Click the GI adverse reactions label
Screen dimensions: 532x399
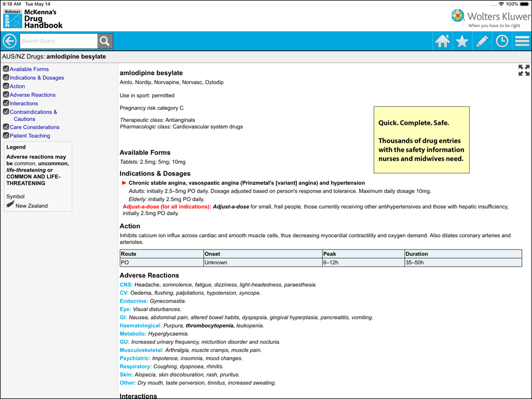123,318
